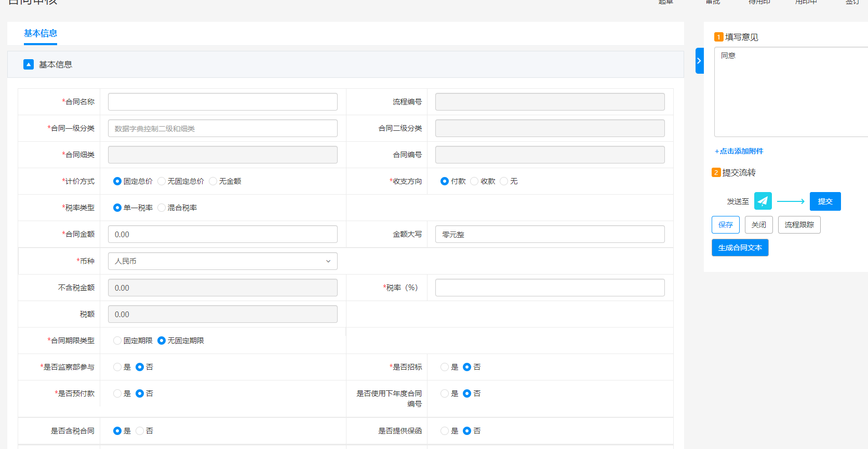The height and width of the screenshot is (449, 868).
Task: Click the 保存 save button
Action: pos(725,225)
